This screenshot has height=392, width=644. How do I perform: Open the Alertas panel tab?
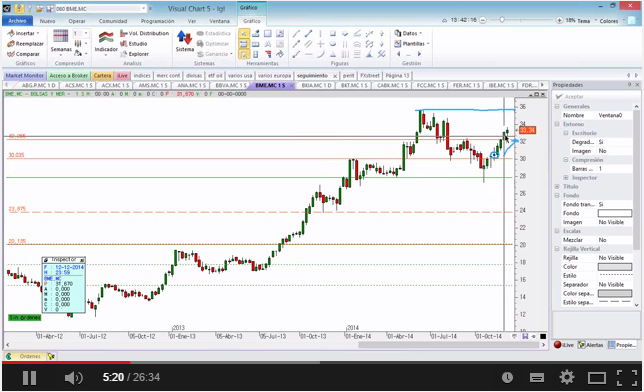pos(591,345)
